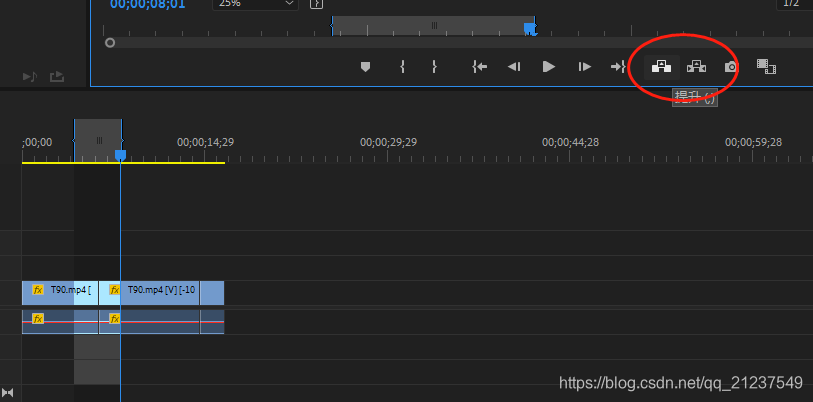This screenshot has width=813, height=402.
Task: Jump to Out point with →} button
Action: pyautogui.click(x=618, y=66)
